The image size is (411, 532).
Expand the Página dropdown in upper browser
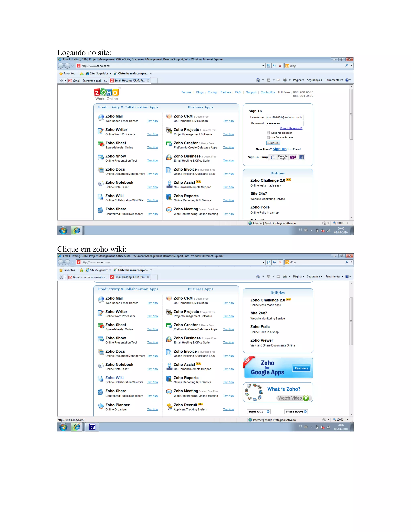click(298, 80)
